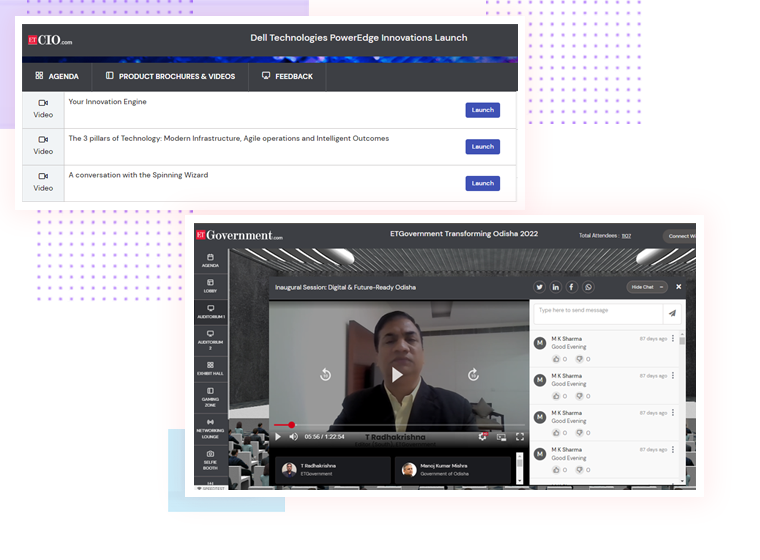Viewport: 760px width, 560px height.
Task: Open options menu on second chat message
Action: [x=673, y=376]
